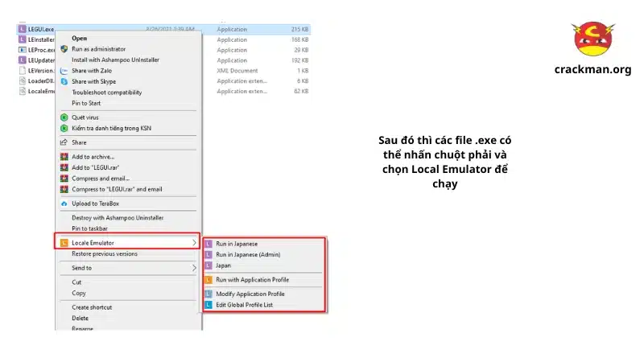Click the LoaderDll file icon
The width and height of the screenshot is (644, 362).
tap(23, 81)
